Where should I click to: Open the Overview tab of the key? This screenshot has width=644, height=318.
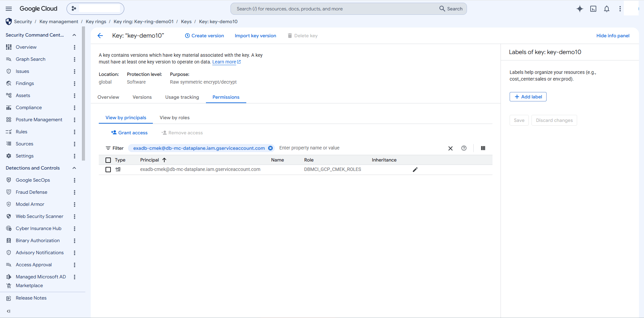(108, 97)
